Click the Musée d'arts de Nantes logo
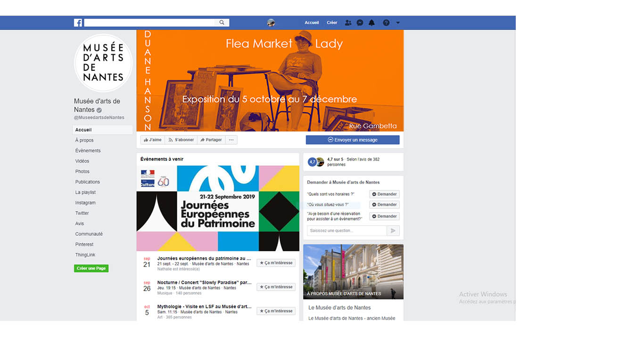Image resolution: width=644 pixels, height=362 pixels. (103, 63)
